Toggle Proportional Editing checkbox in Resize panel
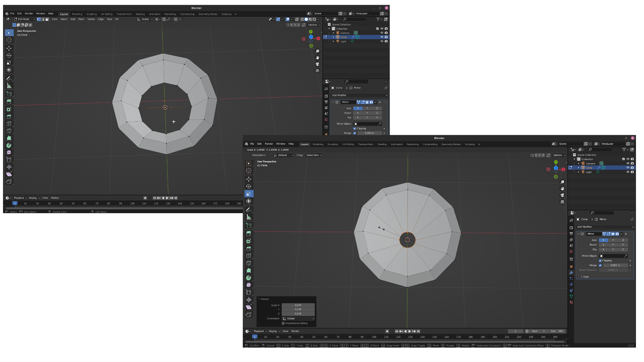 tap(283, 323)
